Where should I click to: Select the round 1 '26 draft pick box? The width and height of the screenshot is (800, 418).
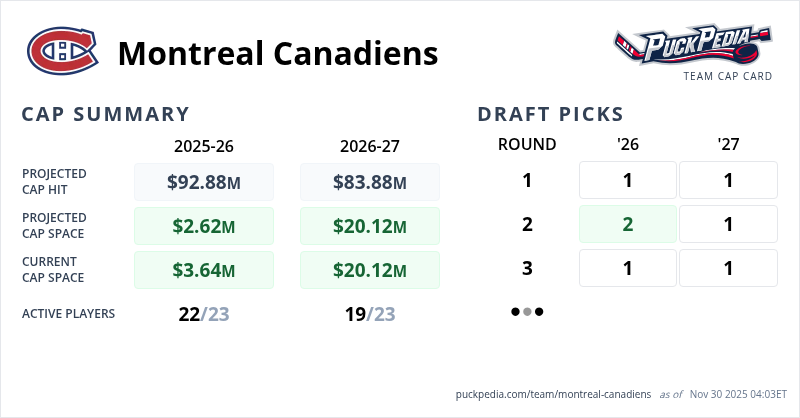coord(628,180)
